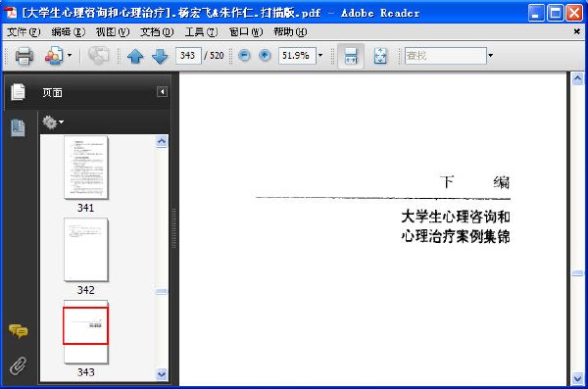Click the Pages panel icon in sidebar
Image resolution: width=588 pixels, height=389 pixels.
18,92
